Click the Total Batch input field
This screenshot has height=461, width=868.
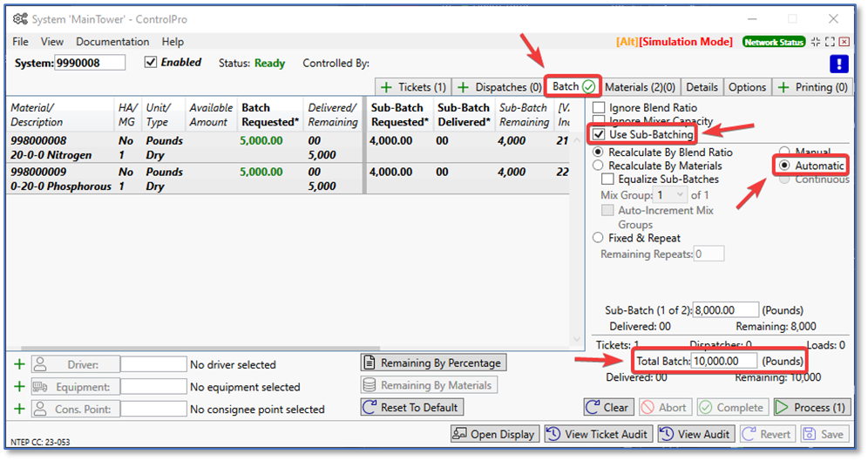(724, 361)
